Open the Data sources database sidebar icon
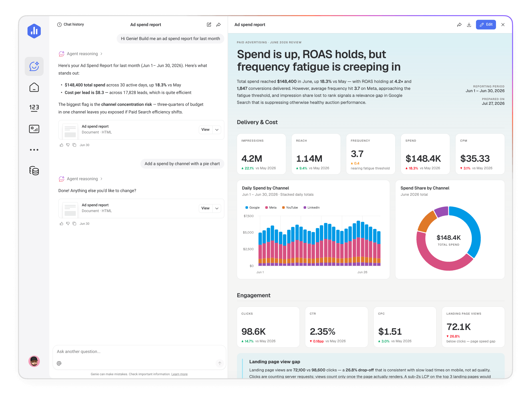This screenshot has width=532, height=402. point(34,171)
